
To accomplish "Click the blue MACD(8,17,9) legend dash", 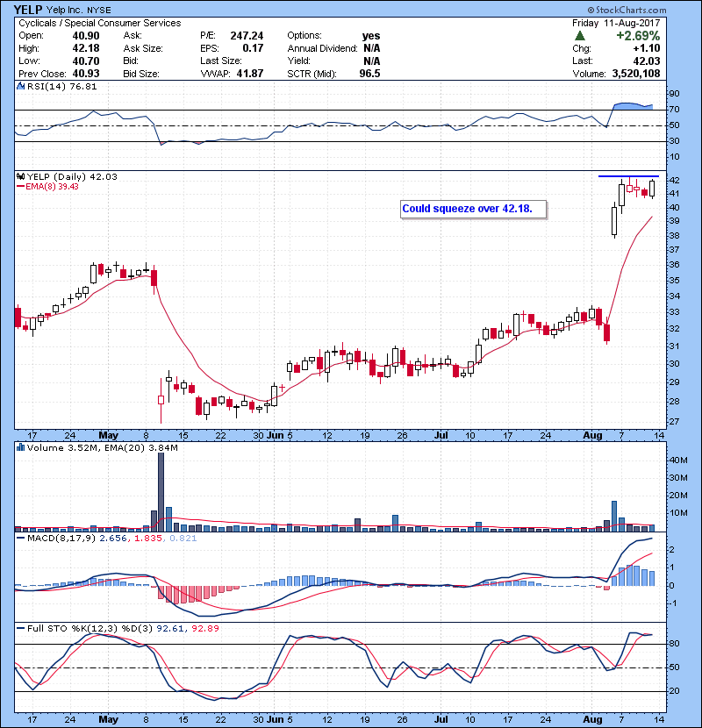I will point(20,539).
